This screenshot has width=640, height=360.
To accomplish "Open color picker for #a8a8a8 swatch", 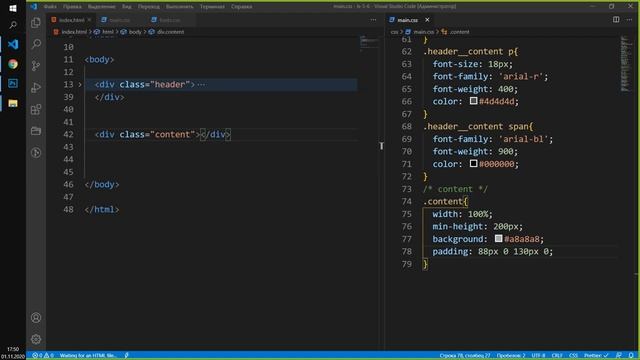I will pyautogui.click(x=498, y=238).
